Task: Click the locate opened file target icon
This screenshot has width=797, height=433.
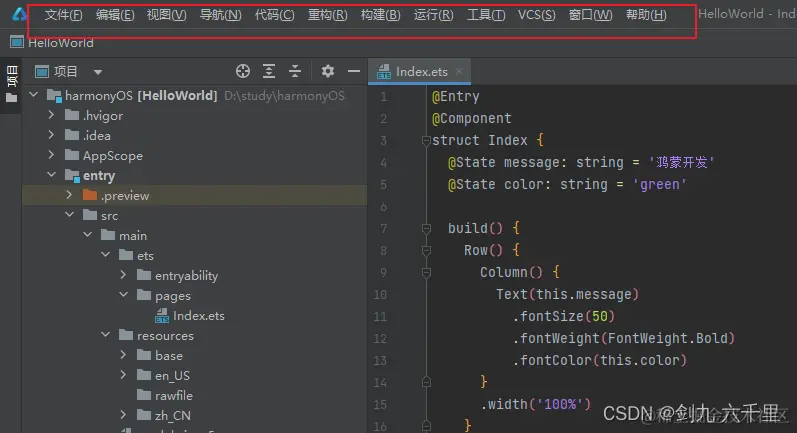Action: pos(243,71)
